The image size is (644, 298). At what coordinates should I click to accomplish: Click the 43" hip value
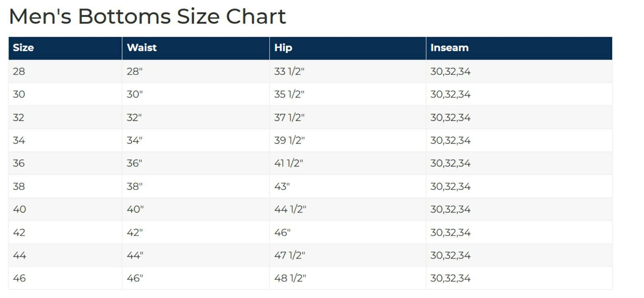(x=282, y=186)
